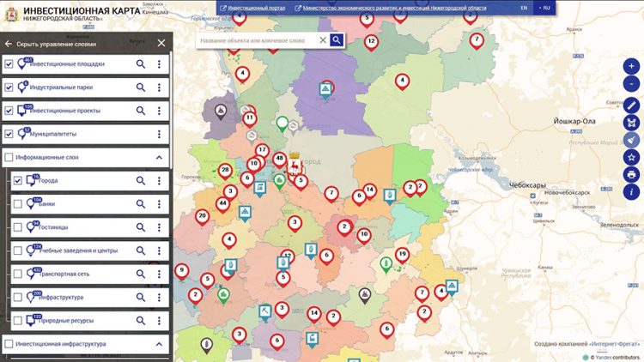Viewport: 644px width, 362px height.
Task: Search within Транспортная сеть layer
Action: (x=141, y=274)
